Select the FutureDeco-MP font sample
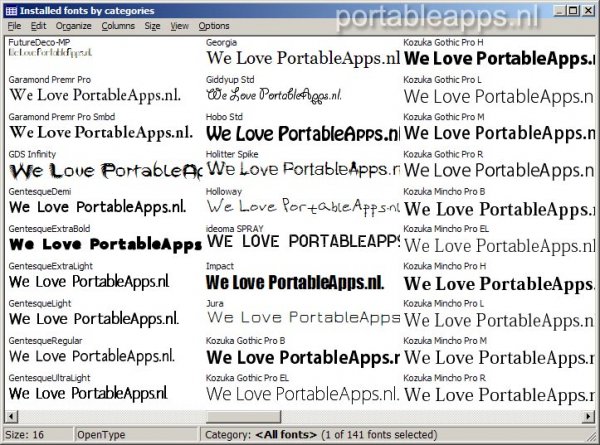600x445 pixels. tap(60, 52)
